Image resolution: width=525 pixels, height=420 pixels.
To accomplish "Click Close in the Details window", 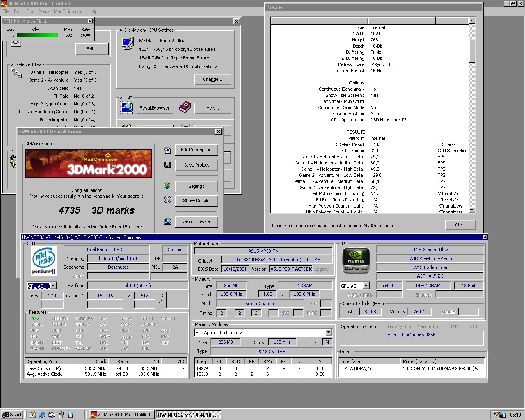I will click(461, 225).
